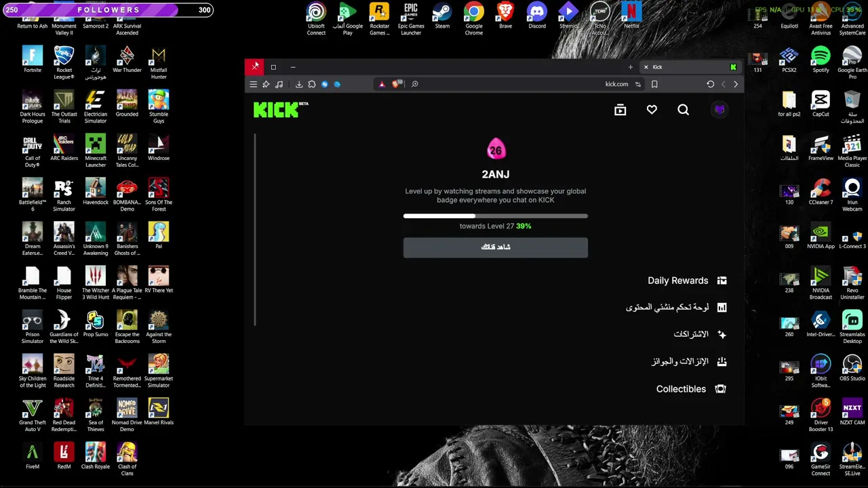Select the Google Chrome desktop shortcut

coord(474,19)
